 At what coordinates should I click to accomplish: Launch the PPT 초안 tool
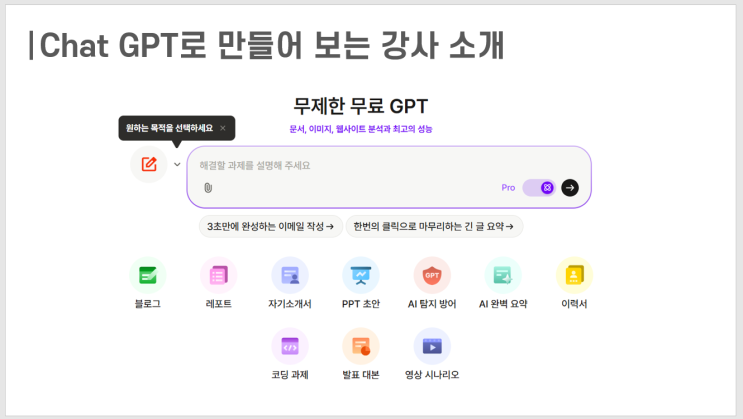click(x=361, y=275)
